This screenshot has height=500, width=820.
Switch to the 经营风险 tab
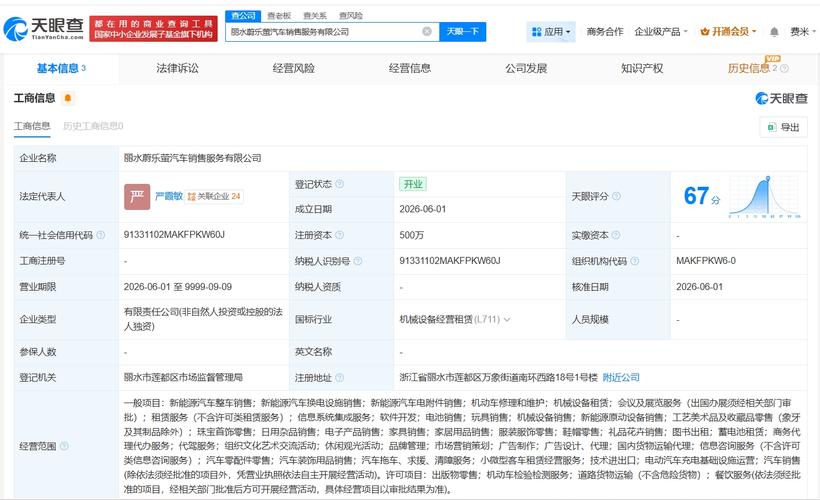click(x=293, y=68)
